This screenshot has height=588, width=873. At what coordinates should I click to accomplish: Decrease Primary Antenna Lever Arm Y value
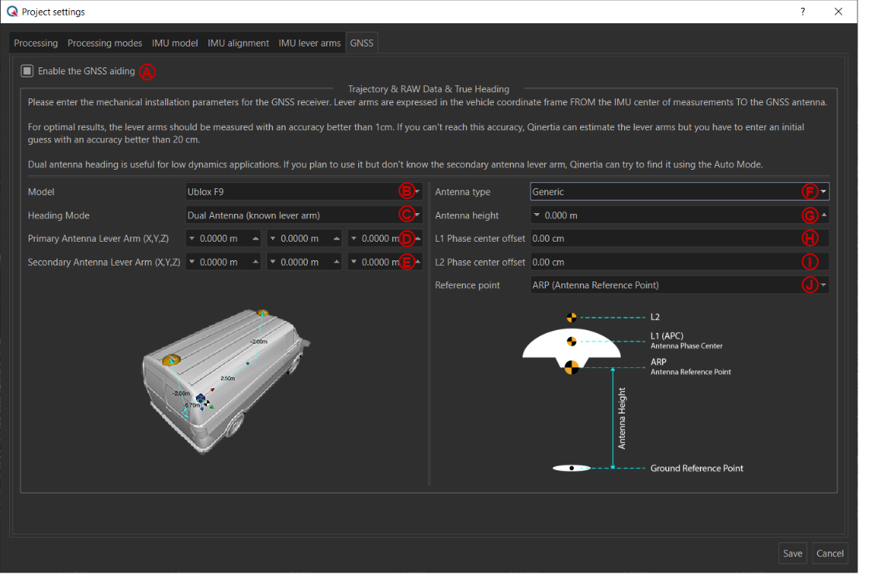pyautogui.click(x=272, y=239)
